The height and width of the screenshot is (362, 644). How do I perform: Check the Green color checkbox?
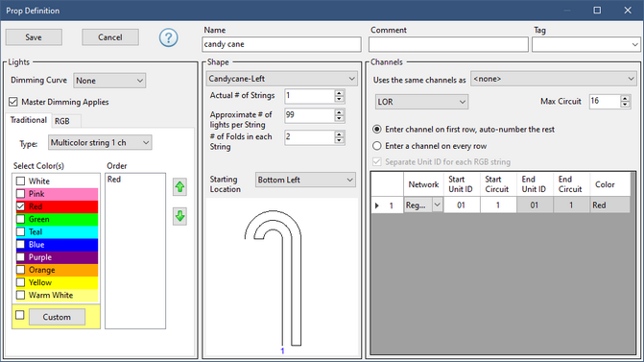20,219
